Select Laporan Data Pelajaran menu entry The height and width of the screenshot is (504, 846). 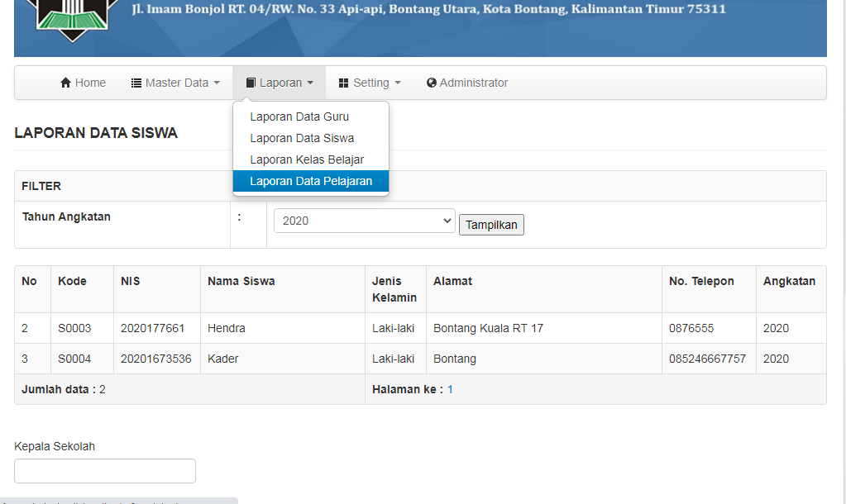pos(310,181)
